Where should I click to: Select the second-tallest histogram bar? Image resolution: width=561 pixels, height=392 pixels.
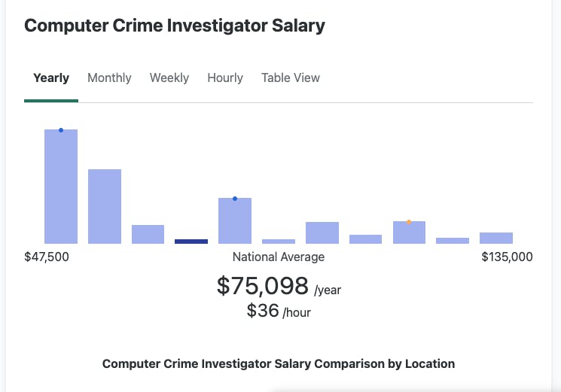105,207
